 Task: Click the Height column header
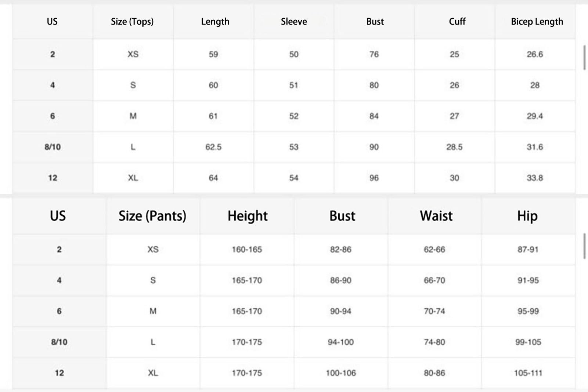pyautogui.click(x=248, y=216)
